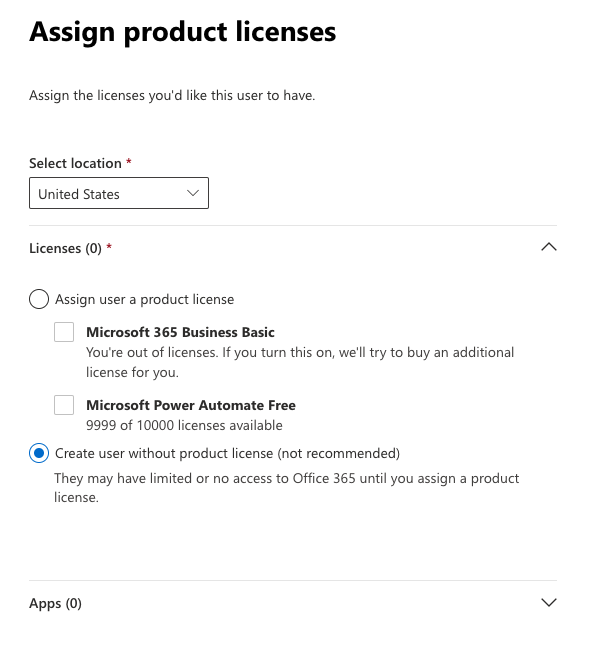Click the Select location field label
Image resolution: width=601 pixels, height=650 pixels.
76,163
